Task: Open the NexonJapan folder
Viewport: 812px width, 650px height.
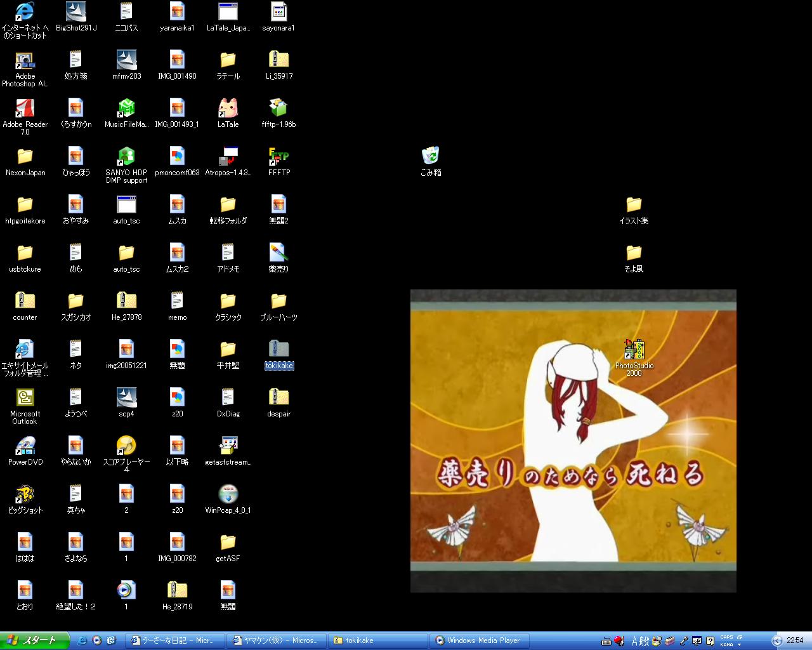Action: pyautogui.click(x=25, y=161)
